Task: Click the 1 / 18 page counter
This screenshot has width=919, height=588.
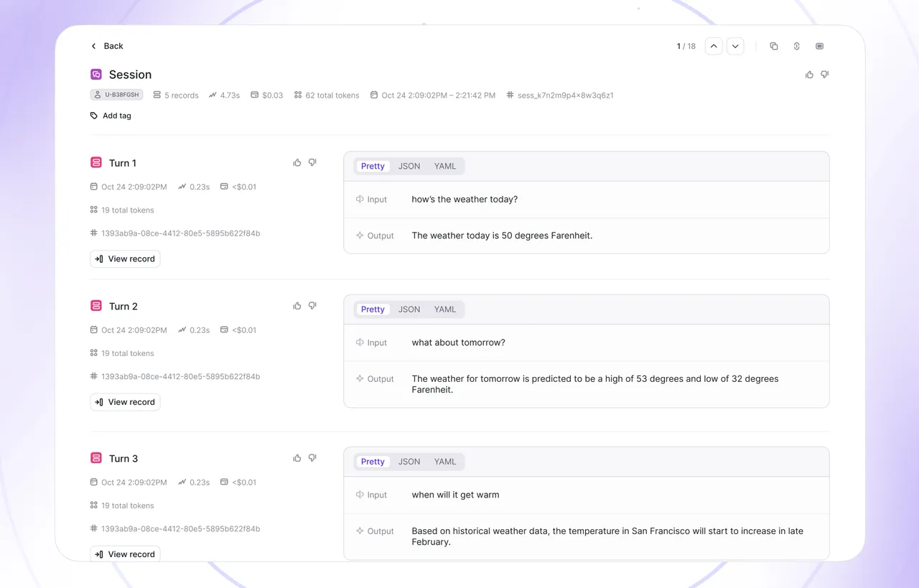Action: [686, 46]
